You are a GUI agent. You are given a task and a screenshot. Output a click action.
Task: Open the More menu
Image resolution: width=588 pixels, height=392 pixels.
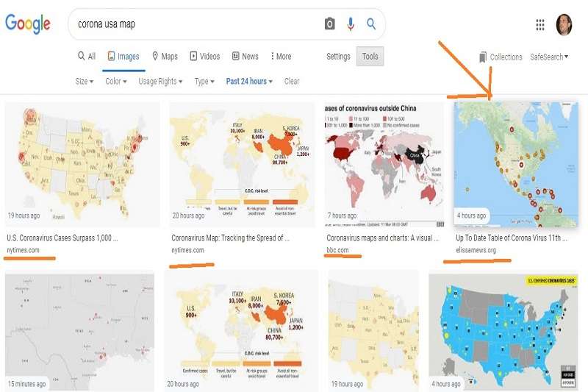(x=281, y=57)
